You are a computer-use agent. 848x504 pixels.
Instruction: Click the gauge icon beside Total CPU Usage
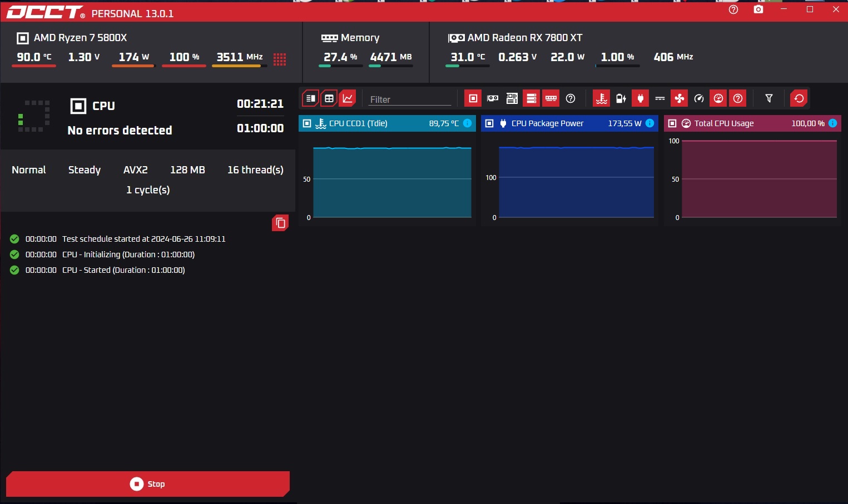click(x=686, y=123)
